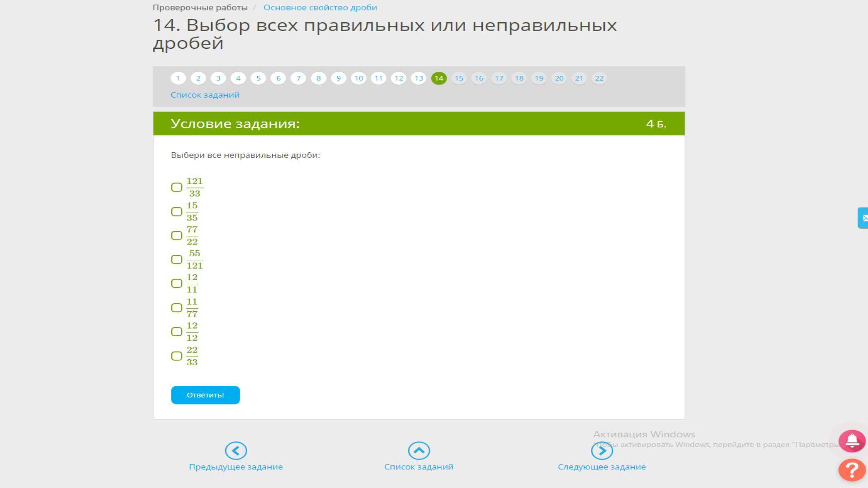The width and height of the screenshot is (868, 488).
Task: Open the blue envelope side tab
Action: [863, 218]
